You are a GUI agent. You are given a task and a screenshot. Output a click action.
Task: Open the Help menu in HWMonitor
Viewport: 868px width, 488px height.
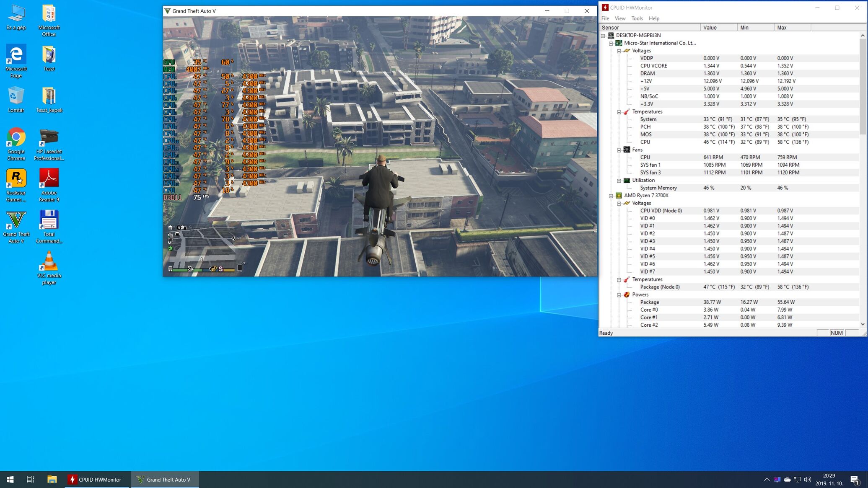[x=654, y=18]
